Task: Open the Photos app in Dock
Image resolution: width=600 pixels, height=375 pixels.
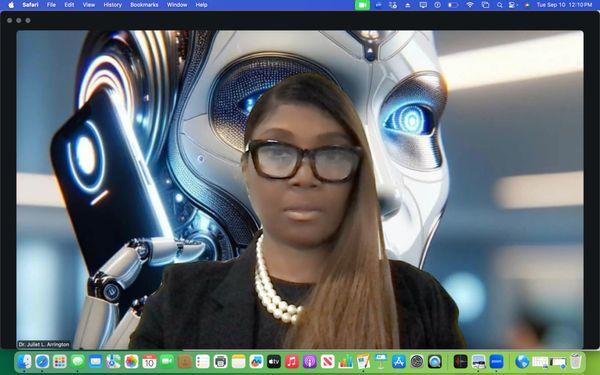Action: click(x=131, y=361)
